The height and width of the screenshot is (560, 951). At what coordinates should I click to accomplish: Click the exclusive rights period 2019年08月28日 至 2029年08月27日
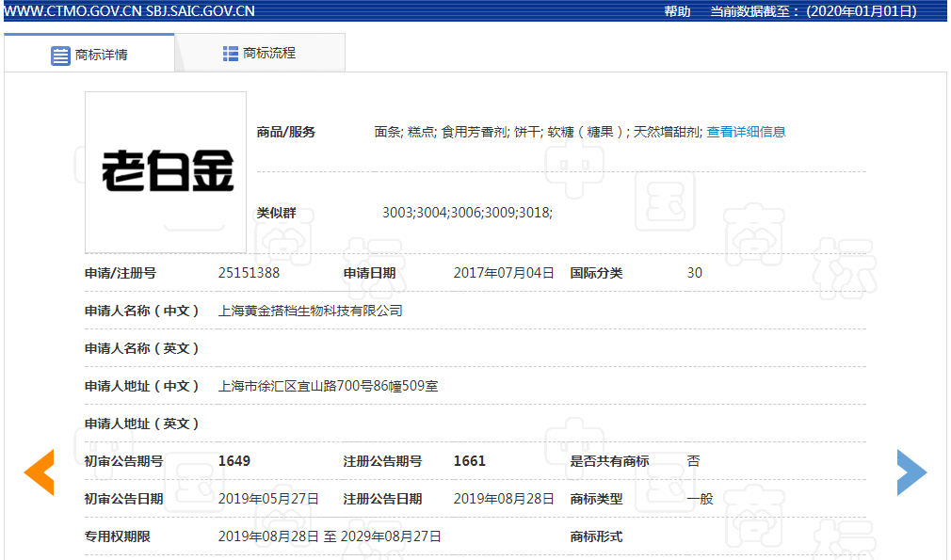(x=330, y=536)
